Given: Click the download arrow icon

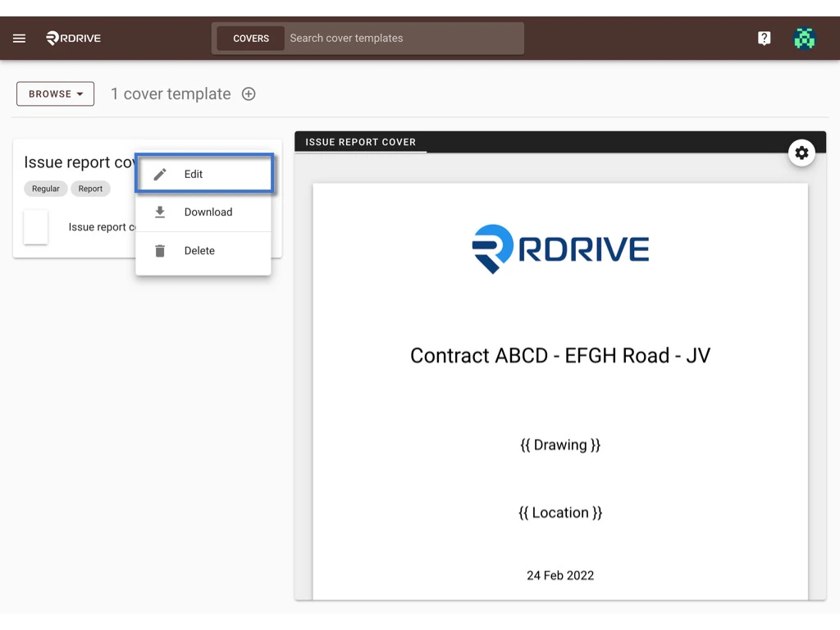Looking at the screenshot, I should click(x=160, y=212).
